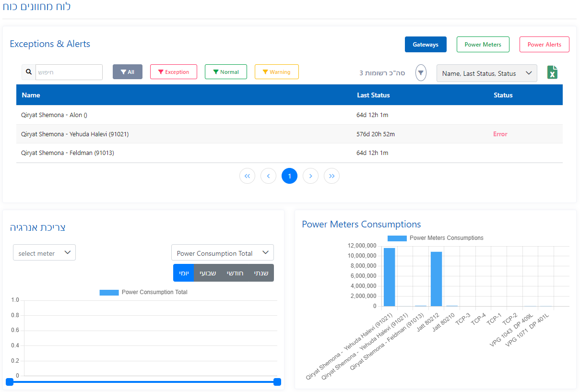The width and height of the screenshot is (580, 392).
Task: Click the חיפוש search input field
Action: tap(69, 72)
